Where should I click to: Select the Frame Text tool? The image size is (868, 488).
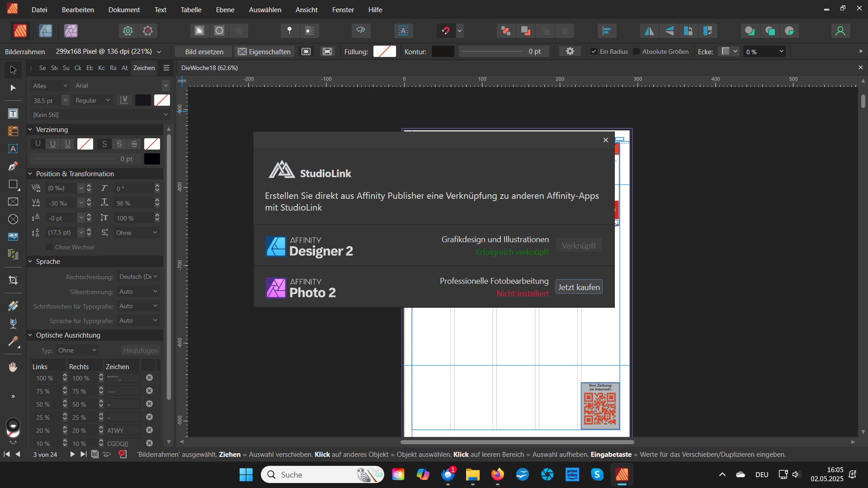tap(13, 113)
